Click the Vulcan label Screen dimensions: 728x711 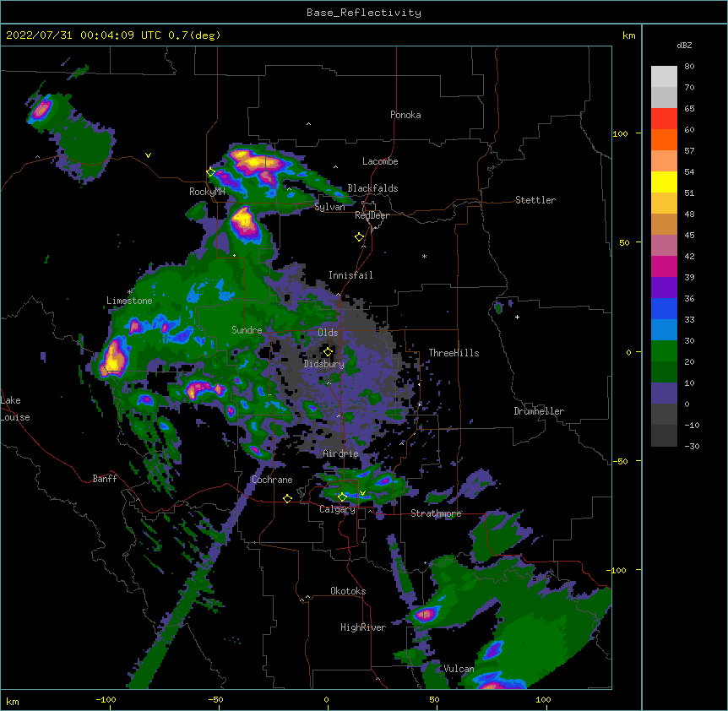point(459,669)
